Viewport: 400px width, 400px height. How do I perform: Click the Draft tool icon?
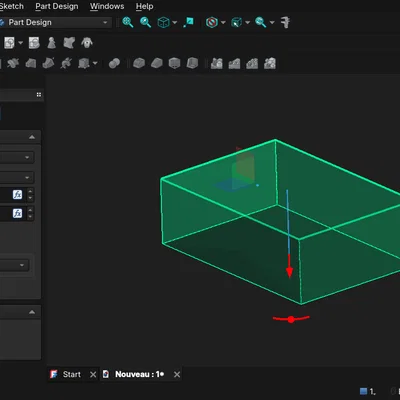175,63
